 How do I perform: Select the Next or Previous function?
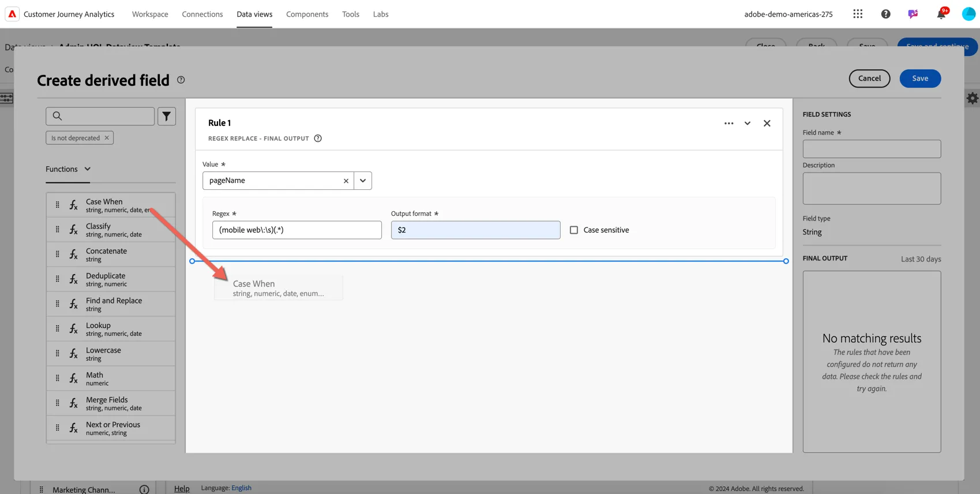tap(111, 428)
